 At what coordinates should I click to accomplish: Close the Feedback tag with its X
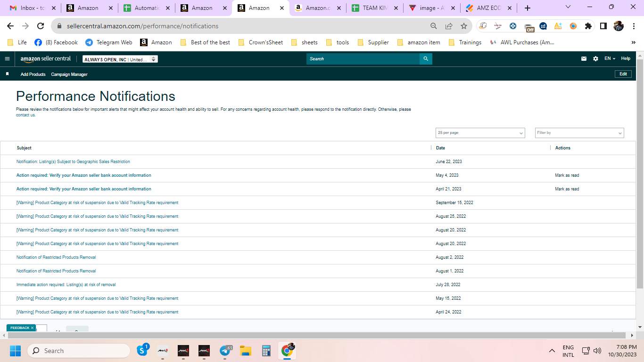33,328
